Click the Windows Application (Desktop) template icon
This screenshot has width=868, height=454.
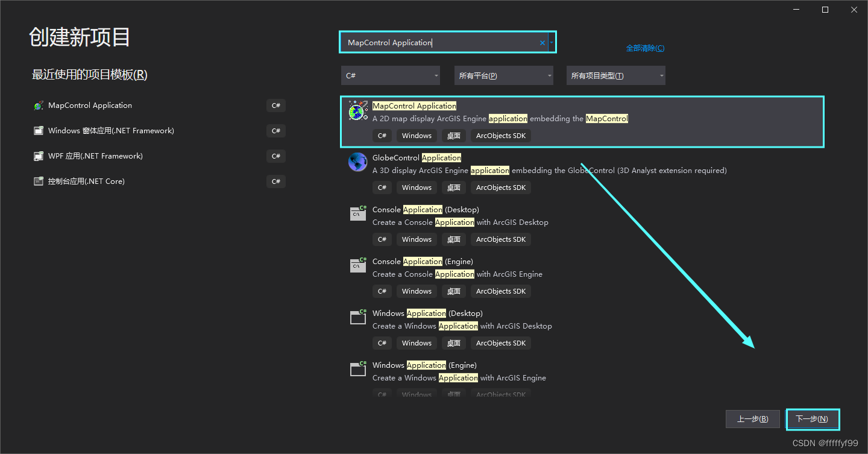point(358,317)
